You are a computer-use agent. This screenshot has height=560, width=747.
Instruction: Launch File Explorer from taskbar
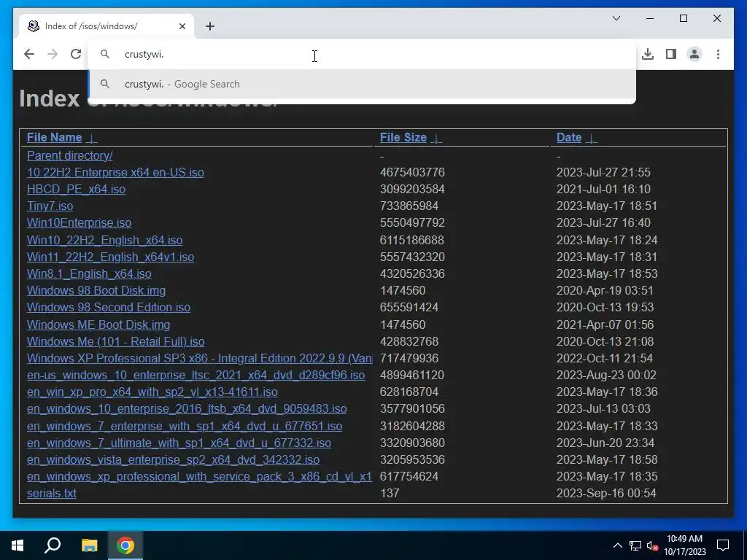89,545
